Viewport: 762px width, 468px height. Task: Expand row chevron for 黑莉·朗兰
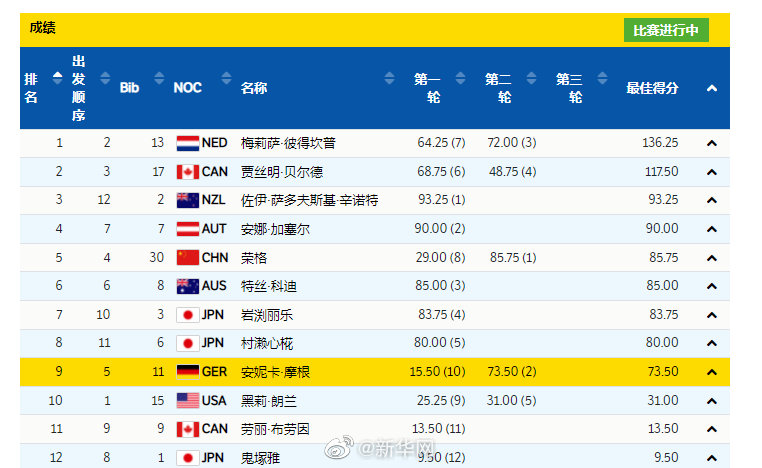click(711, 401)
